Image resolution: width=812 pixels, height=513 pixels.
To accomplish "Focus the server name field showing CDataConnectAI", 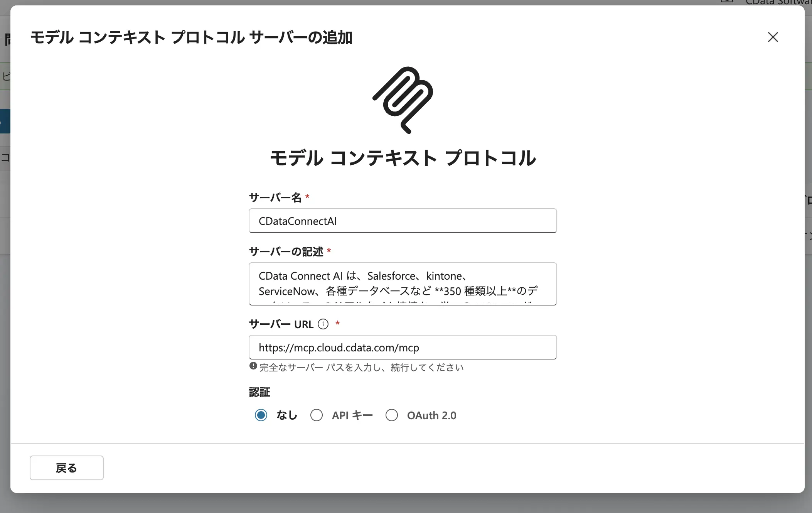I will coord(402,221).
